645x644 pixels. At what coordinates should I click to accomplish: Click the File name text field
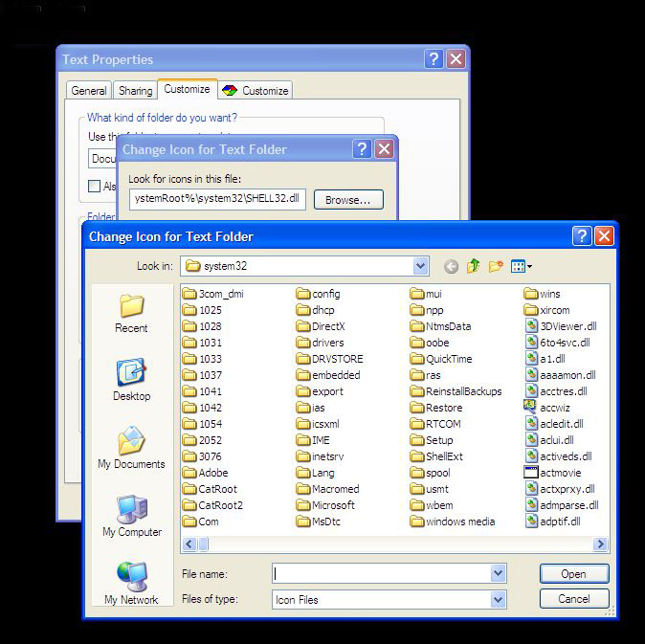click(x=382, y=573)
